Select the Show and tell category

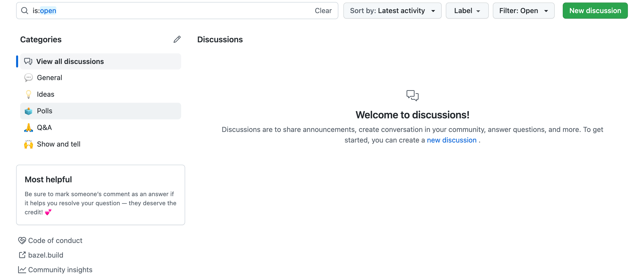pos(101,144)
